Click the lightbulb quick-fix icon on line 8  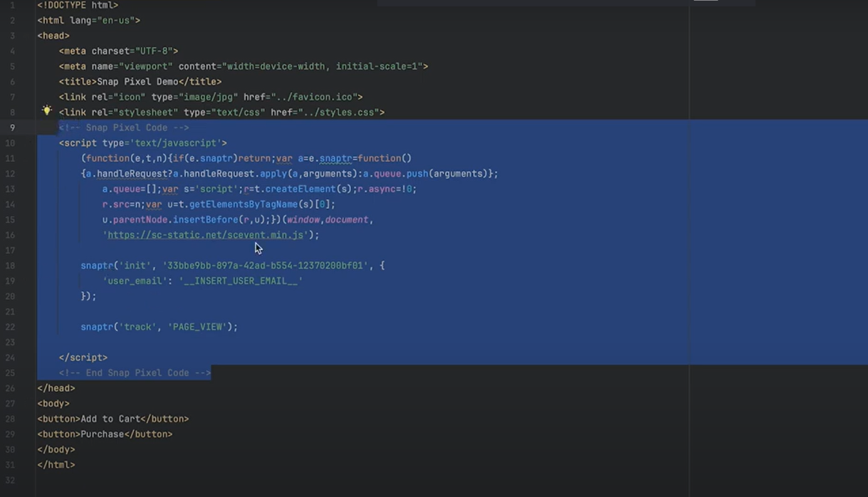[47, 110]
